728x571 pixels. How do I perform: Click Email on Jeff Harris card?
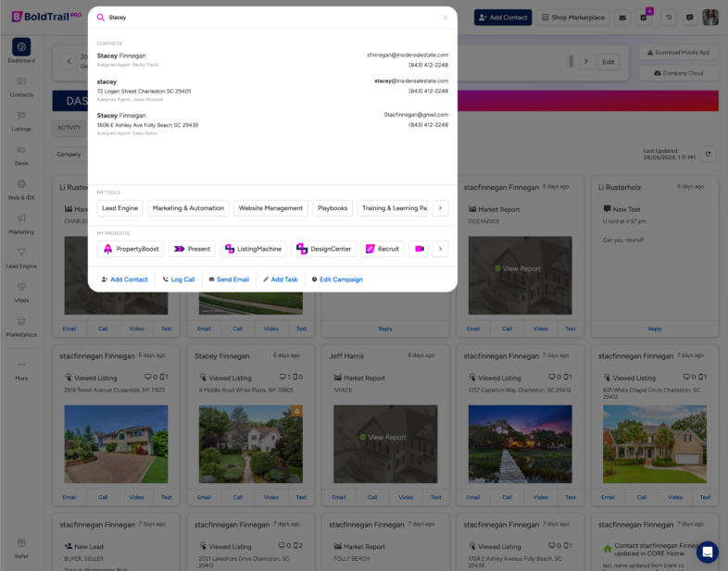tap(338, 497)
